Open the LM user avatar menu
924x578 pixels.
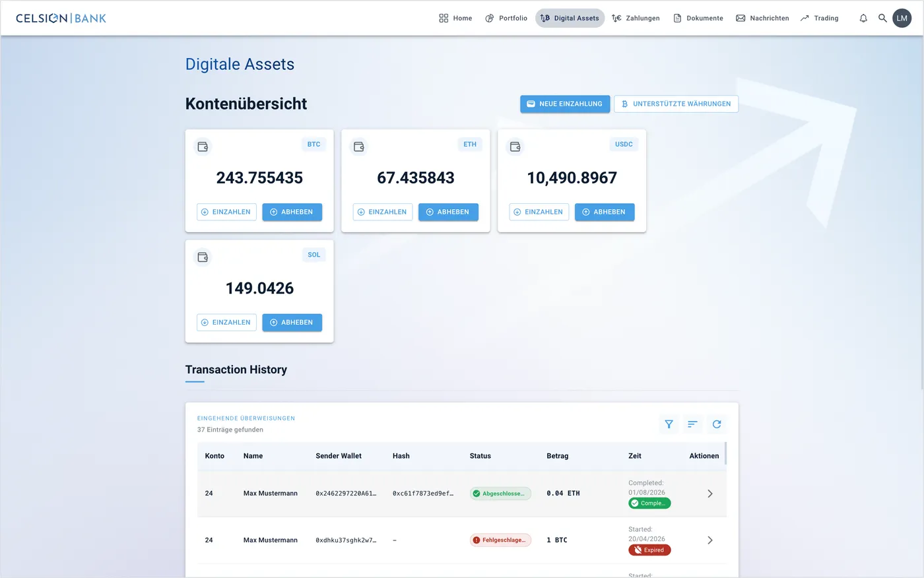(x=902, y=18)
